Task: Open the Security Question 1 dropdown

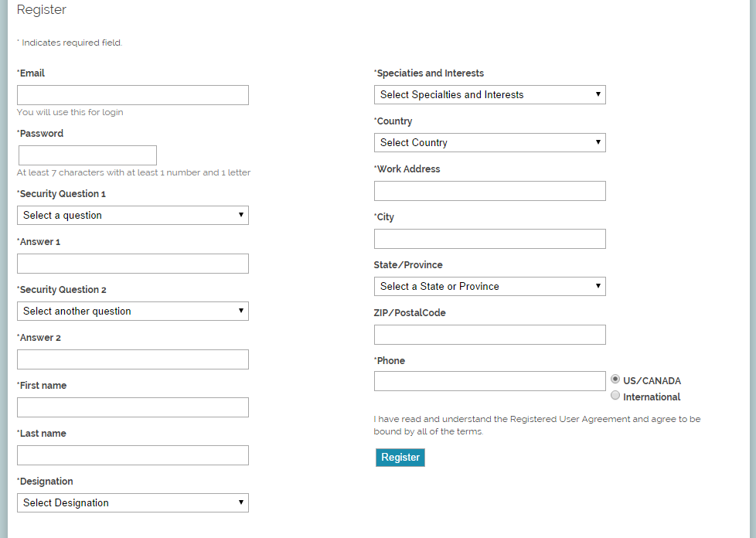Action: [x=133, y=216]
